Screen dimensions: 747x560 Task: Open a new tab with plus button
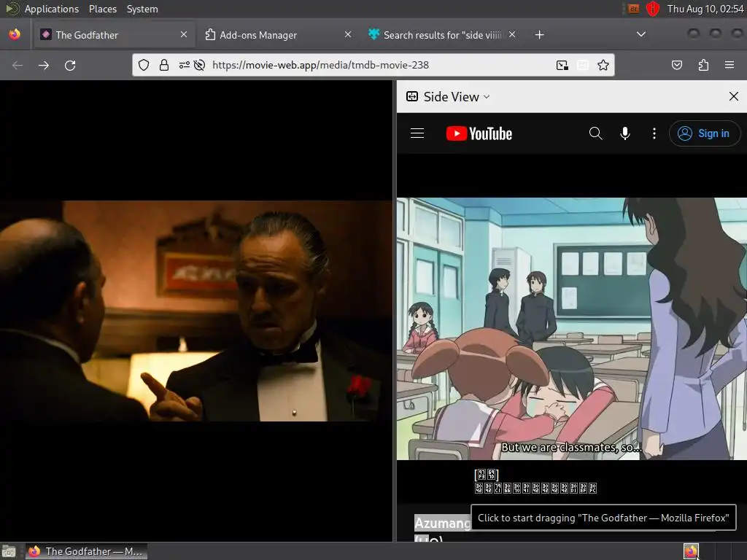coord(539,35)
